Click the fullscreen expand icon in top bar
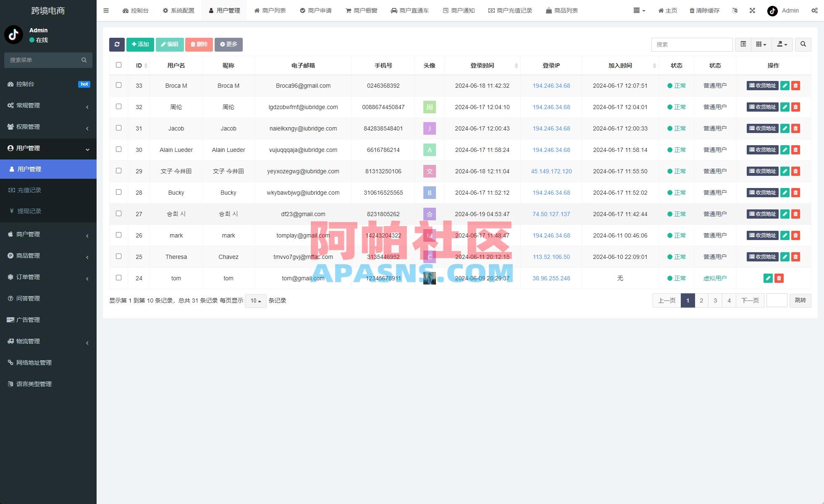This screenshot has width=824, height=504. point(752,10)
